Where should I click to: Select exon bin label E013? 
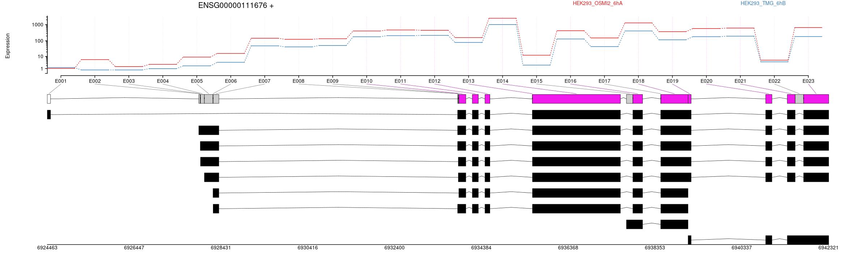click(x=468, y=81)
